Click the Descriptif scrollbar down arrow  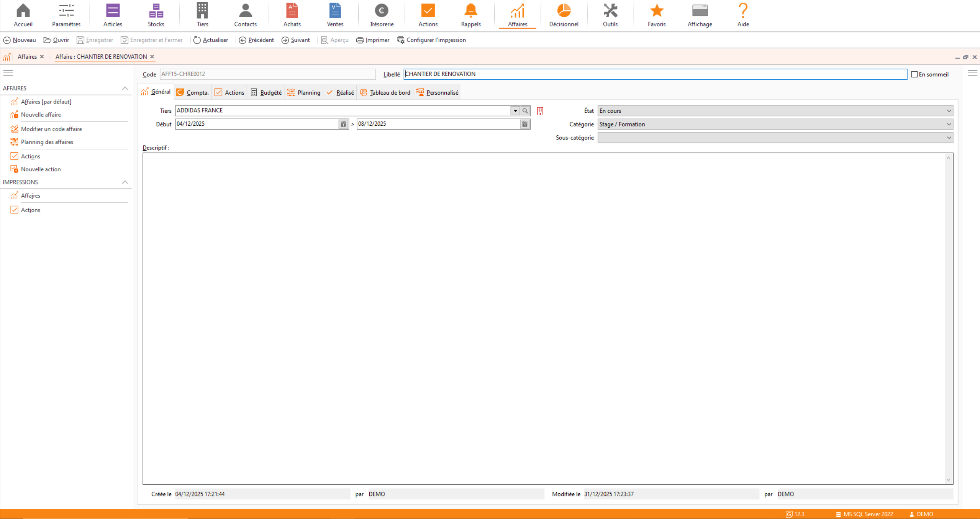coord(948,480)
